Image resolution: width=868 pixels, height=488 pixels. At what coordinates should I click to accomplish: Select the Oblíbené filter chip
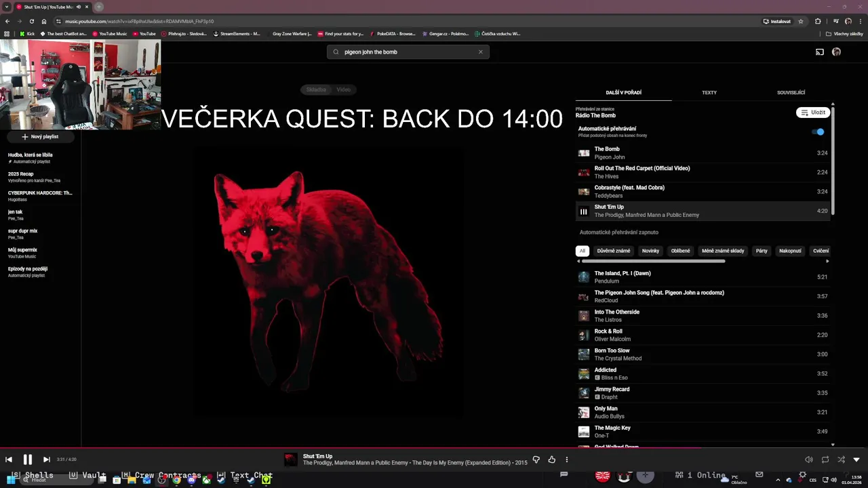[680, 251]
